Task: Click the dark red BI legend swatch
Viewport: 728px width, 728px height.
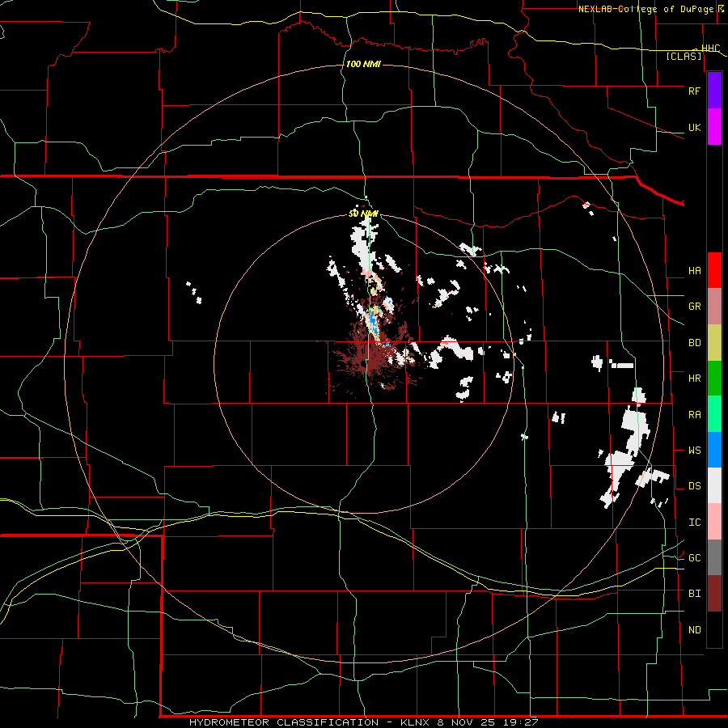Action: pyautogui.click(x=714, y=594)
